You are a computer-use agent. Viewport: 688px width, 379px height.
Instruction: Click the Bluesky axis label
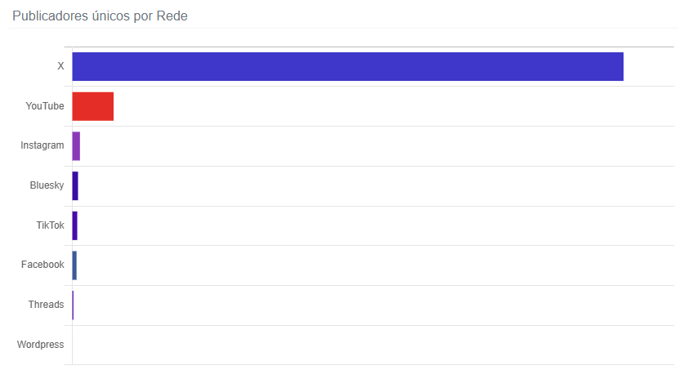point(47,185)
